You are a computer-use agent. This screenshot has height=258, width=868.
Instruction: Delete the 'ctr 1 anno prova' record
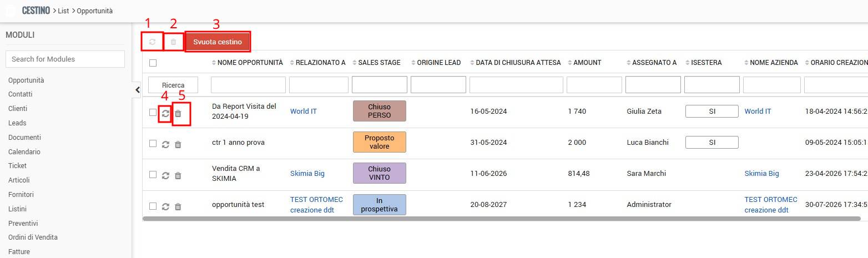click(x=178, y=144)
